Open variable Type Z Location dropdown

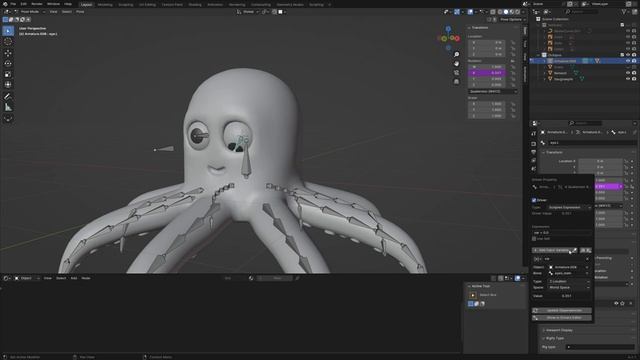tap(569, 281)
